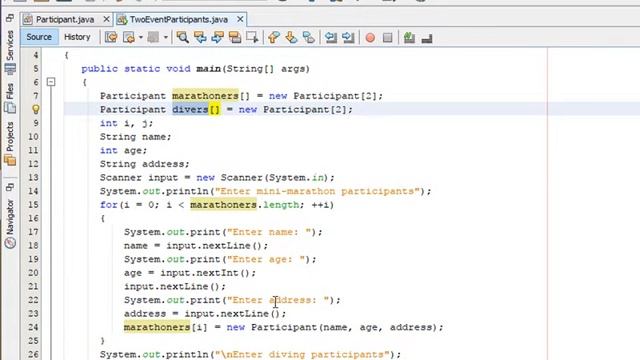Click 'int i, j;' on line 9
640x360 pixels.
[127, 123]
